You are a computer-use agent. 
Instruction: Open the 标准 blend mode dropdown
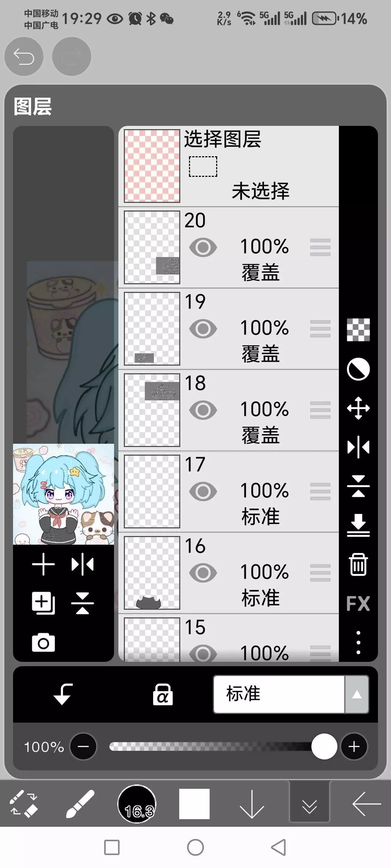click(x=279, y=694)
